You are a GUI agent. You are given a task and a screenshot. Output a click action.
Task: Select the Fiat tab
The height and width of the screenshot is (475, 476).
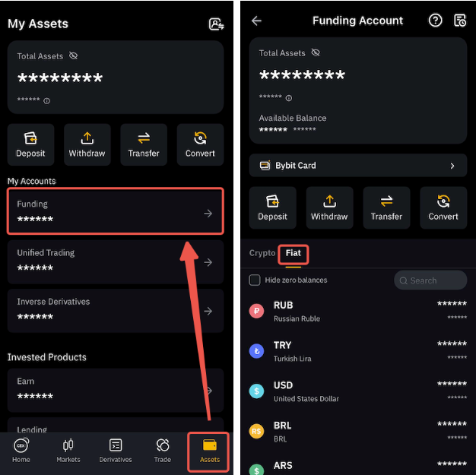coord(293,253)
